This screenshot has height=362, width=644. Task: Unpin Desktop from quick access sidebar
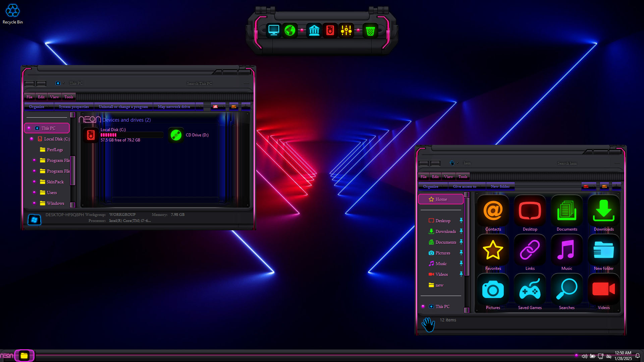(461, 220)
